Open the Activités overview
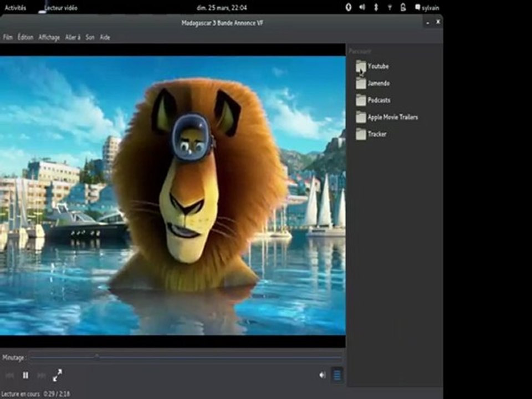Screen dimensions: 532x399 pos(16,7)
